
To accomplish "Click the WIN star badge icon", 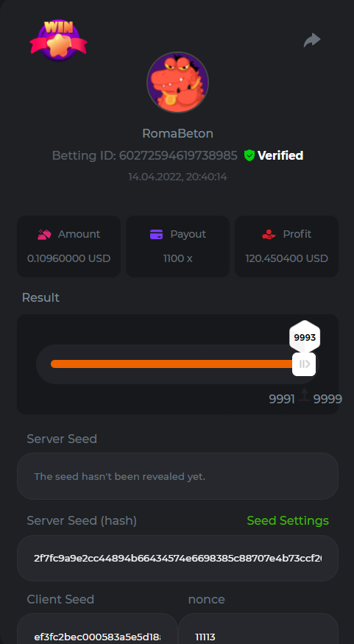I will coord(58,40).
